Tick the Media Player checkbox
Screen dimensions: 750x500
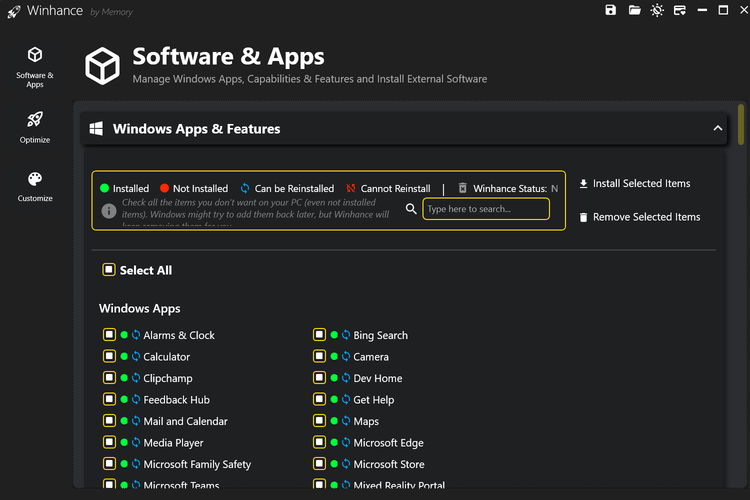click(110, 442)
